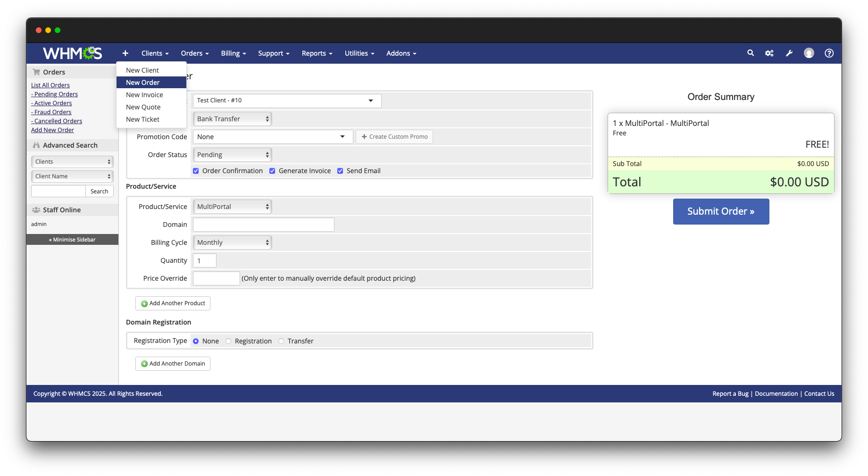
Task: Open the Reports navbar menu
Action: (x=317, y=53)
